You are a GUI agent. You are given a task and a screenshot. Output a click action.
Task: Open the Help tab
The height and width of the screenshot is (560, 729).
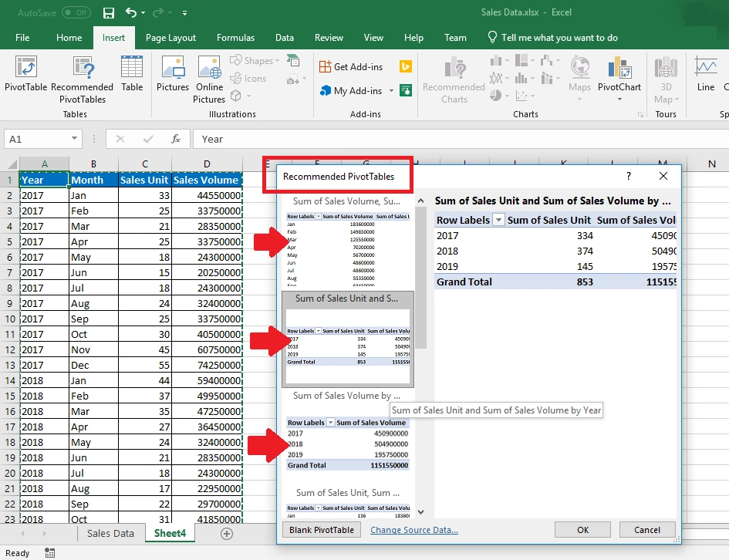[413, 38]
